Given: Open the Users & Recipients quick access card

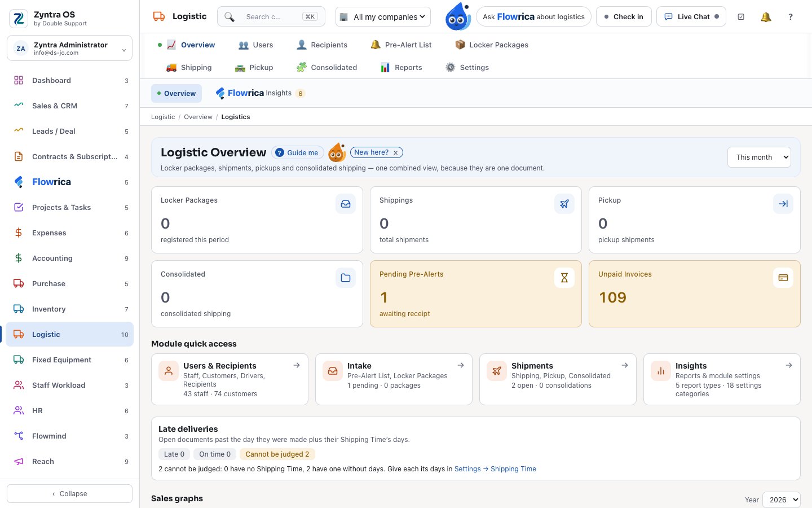Looking at the screenshot, I should 230,379.
